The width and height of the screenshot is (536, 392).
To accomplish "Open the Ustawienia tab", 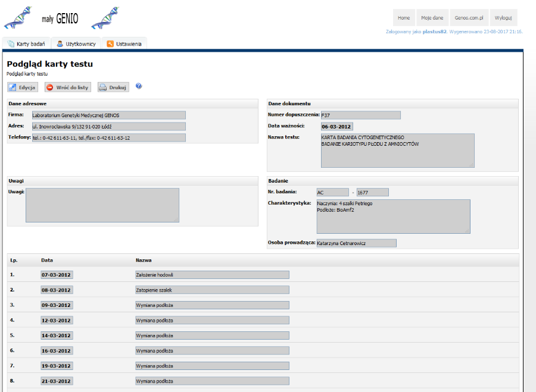I will [x=124, y=44].
